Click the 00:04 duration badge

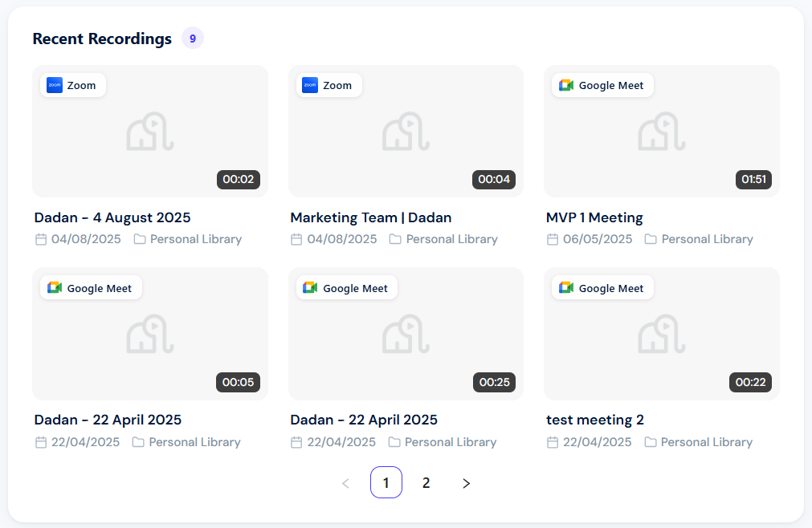[494, 180]
